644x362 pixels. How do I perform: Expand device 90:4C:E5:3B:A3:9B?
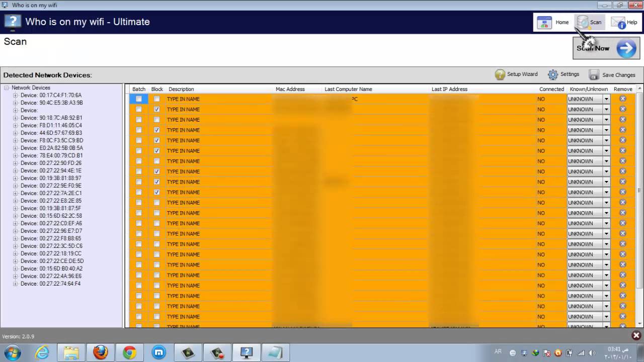(15, 103)
